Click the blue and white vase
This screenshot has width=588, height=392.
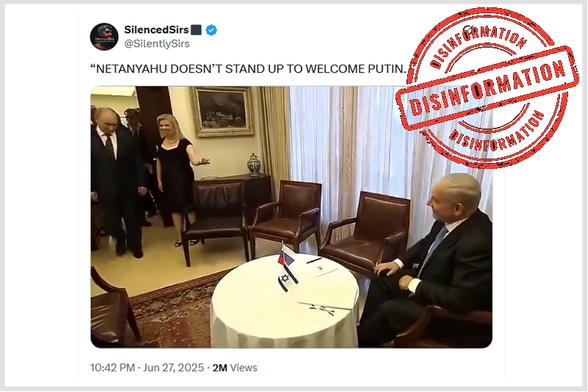click(x=254, y=164)
